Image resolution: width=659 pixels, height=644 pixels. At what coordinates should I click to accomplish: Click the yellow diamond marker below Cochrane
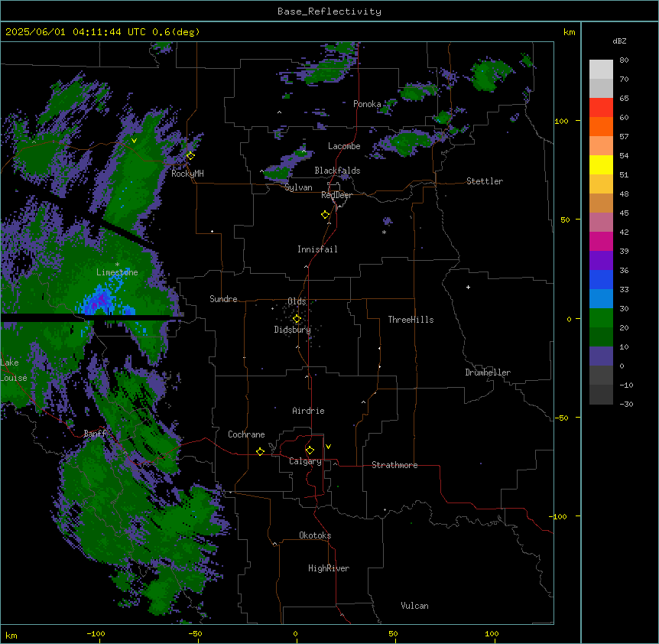[x=260, y=451]
